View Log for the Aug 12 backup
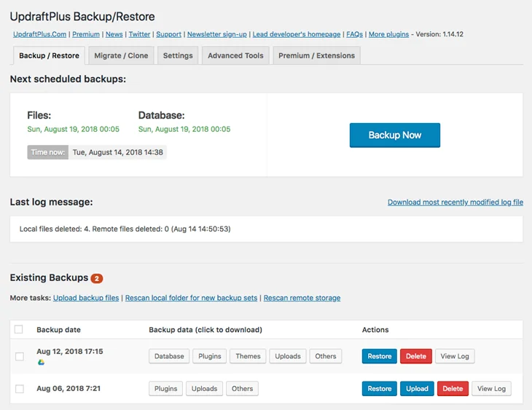 (x=455, y=356)
